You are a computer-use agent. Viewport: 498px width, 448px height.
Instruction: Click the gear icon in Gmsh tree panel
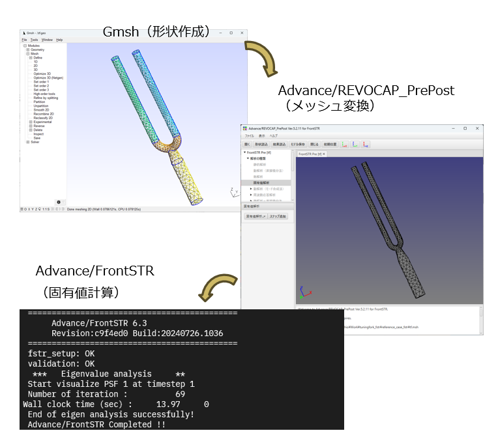58,202
